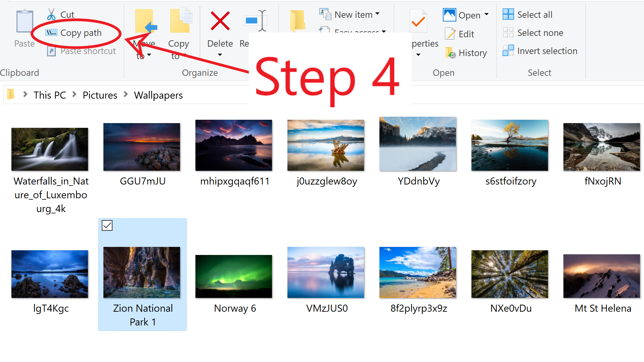644x362 pixels.
Task: Click Wallpapers in the breadcrumb
Action: pos(158,95)
